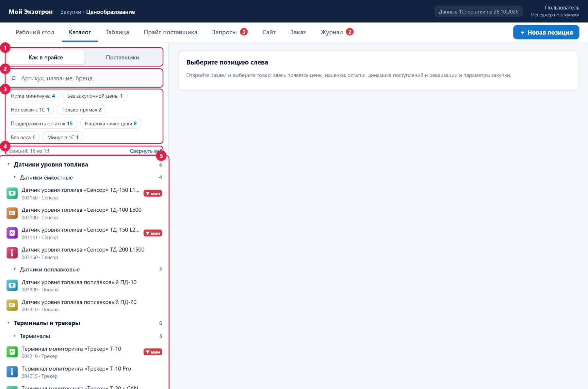Toggle the «Без веса» filter chip
Screen dimensions: 588x389
[23, 137]
